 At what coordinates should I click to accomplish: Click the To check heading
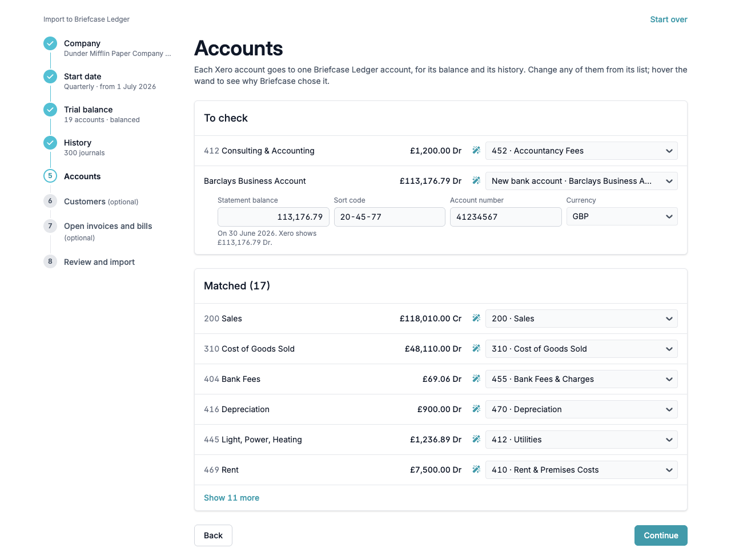(x=226, y=118)
